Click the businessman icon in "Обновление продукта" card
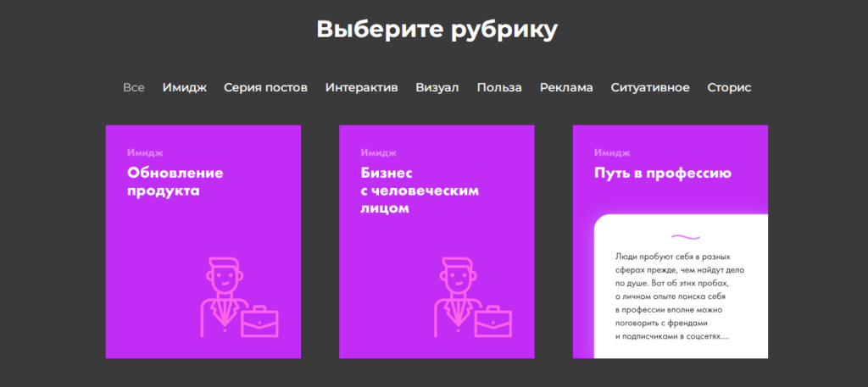The width and height of the screenshot is (868, 387). click(222, 294)
